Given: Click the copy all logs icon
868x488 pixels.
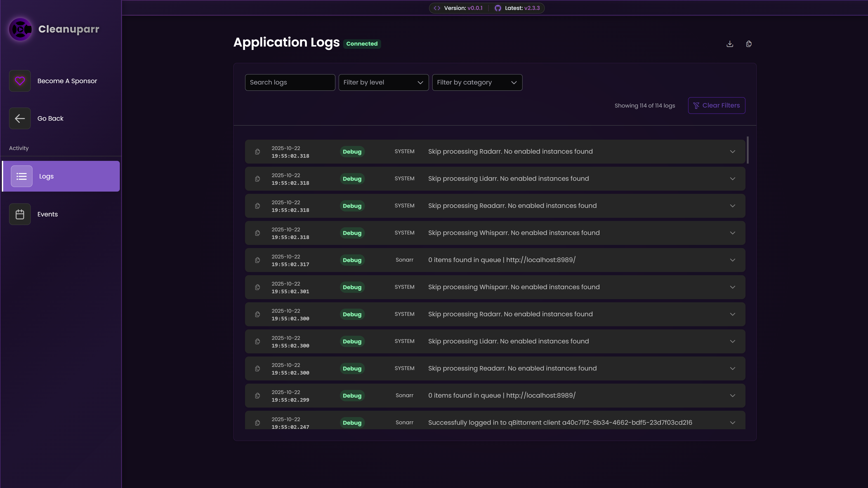Looking at the screenshot, I should (749, 44).
